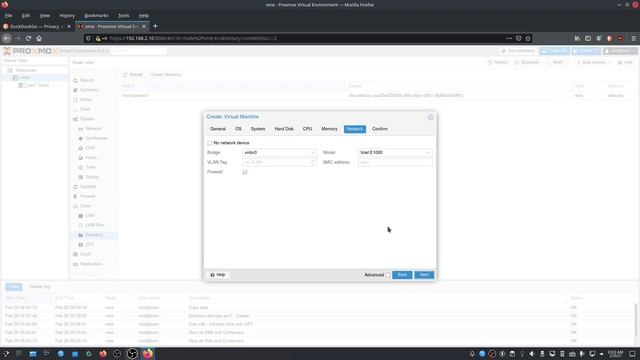Open Syslog in the node sidebar
640x360 pixels.
tap(92, 177)
